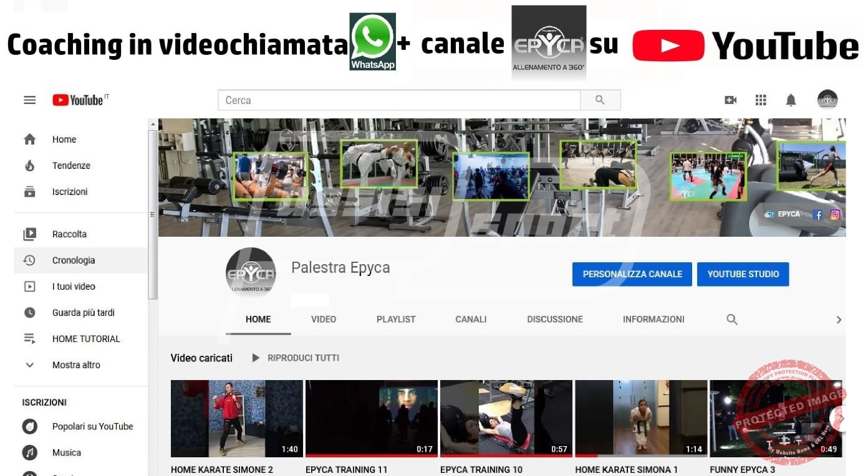
Task: Switch to the VIDEO tab
Action: (323, 320)
